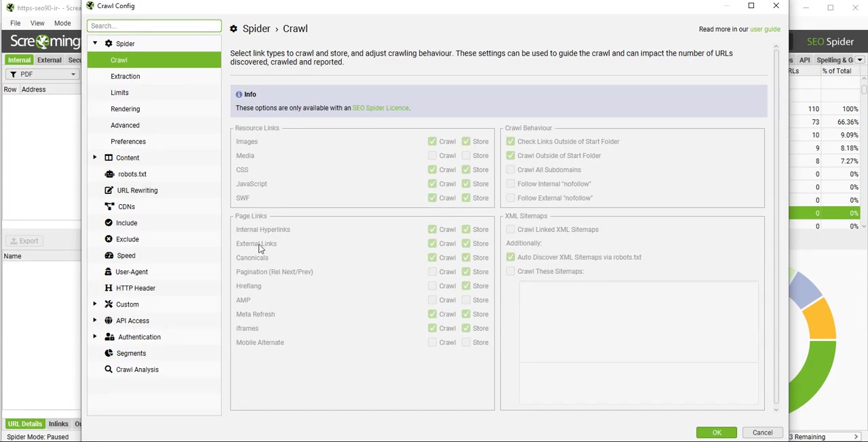Select the User-Agent settings icon

(x=109, y=272)
